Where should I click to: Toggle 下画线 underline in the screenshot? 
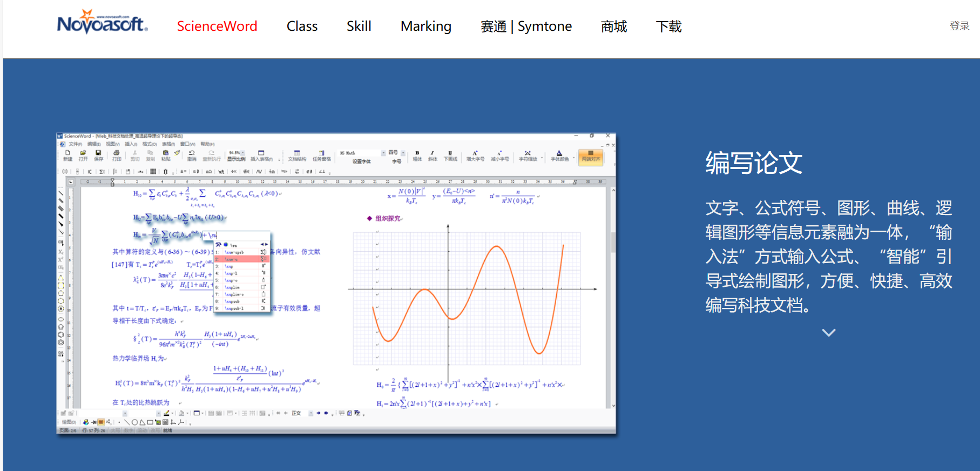(450, 156)
